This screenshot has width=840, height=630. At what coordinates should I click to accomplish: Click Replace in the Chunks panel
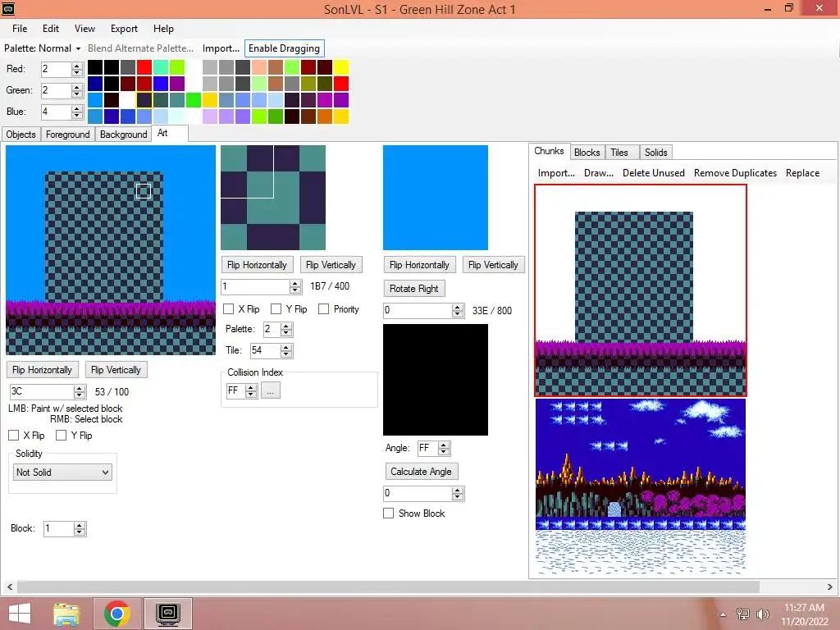click(802, 173)
